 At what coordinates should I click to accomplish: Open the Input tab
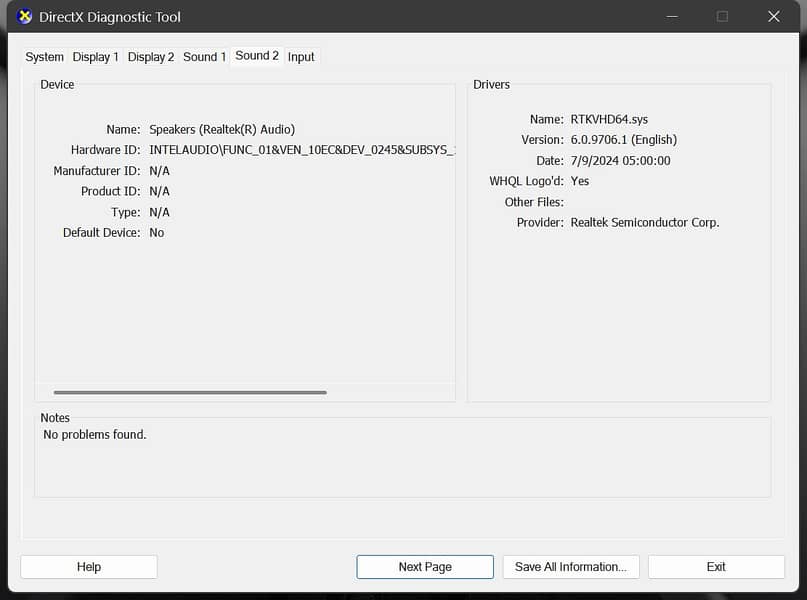[301, 57]
